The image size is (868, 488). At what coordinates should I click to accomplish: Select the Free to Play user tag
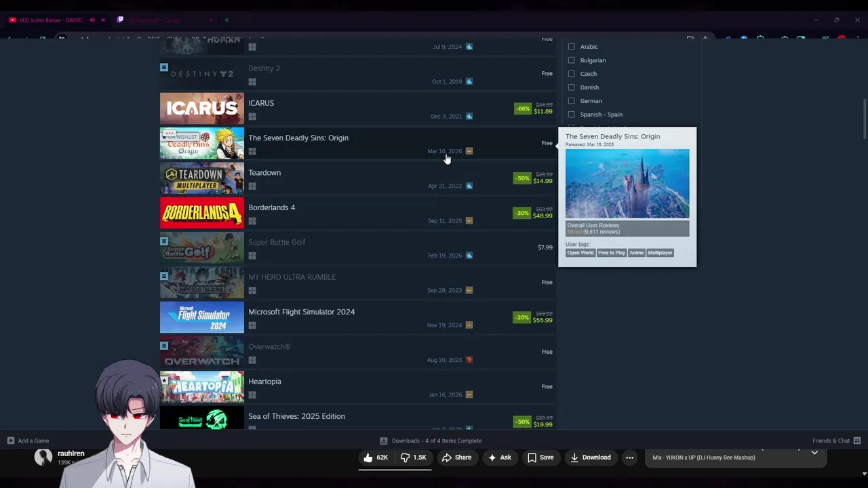[612, 253]
